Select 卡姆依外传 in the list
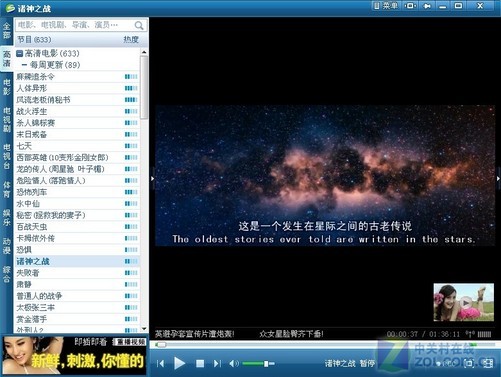The width and height of the screenshot is (501, 377). (x=77, y=238)
